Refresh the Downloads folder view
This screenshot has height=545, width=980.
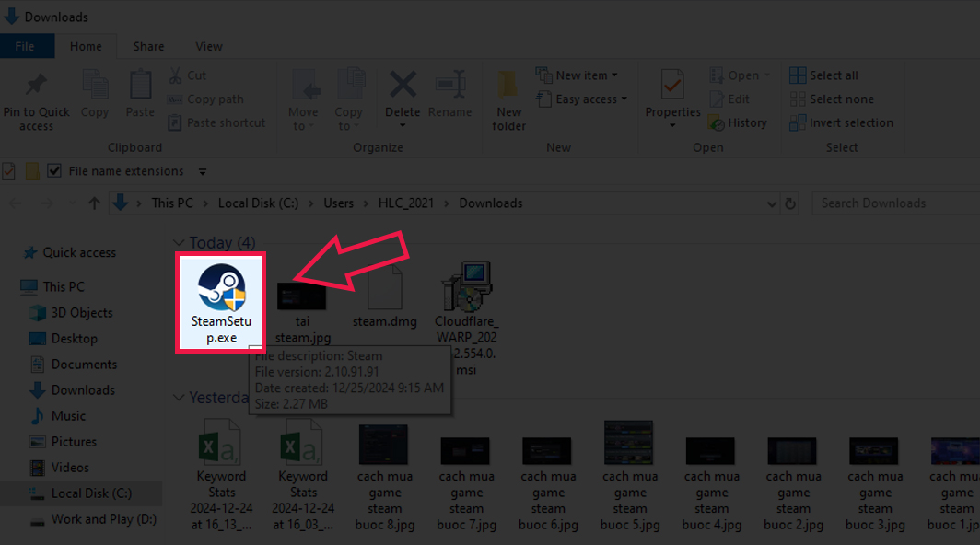pos(790,203)
